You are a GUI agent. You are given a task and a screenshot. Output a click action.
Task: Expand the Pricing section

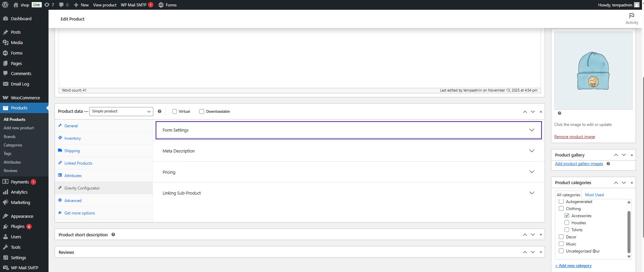click(348, 172)
